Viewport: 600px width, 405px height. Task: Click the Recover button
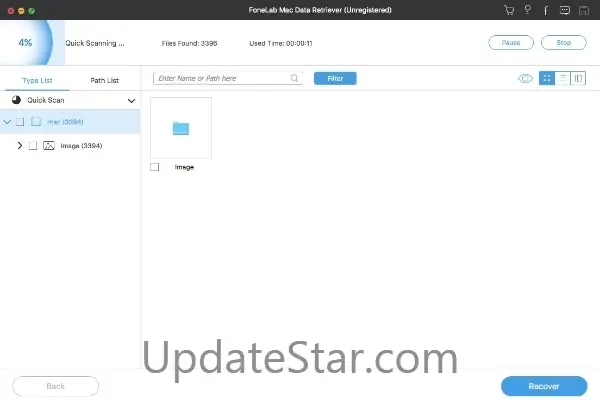click(x=544, y=386)
